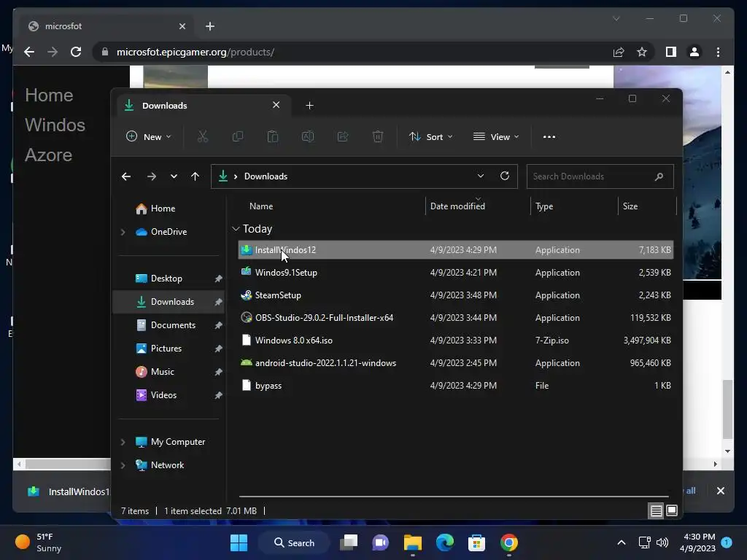Click the Share icon in Explorer toolbar
747x560 pixels.
(343, 136)
